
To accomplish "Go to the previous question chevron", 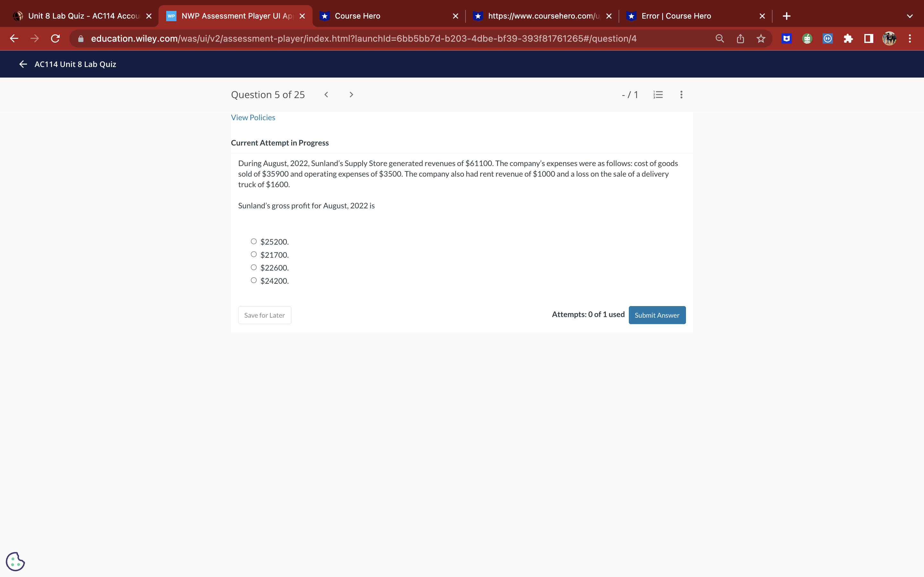I will 326,95.
